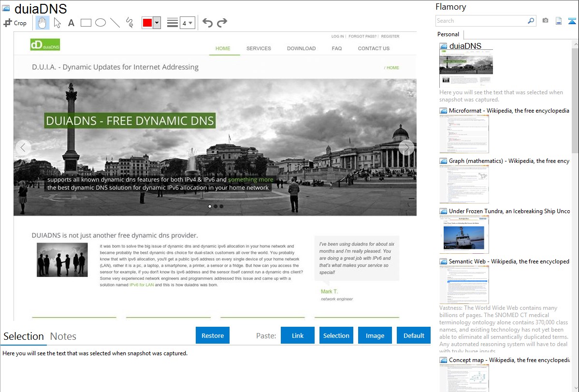
Task: Click the line thickness icon
Action: [x=173, y=23]
